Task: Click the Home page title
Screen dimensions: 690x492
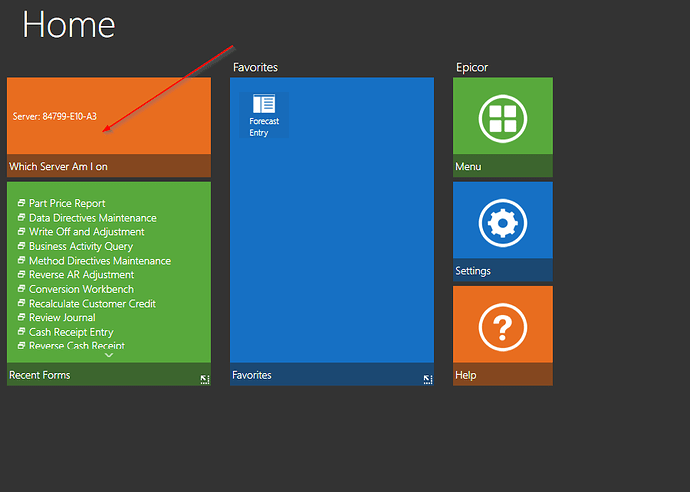Action: click(69, 25)
